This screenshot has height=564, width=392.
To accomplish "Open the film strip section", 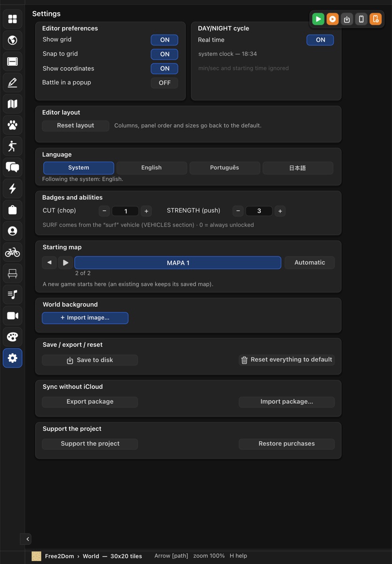I will pos(13,61).
